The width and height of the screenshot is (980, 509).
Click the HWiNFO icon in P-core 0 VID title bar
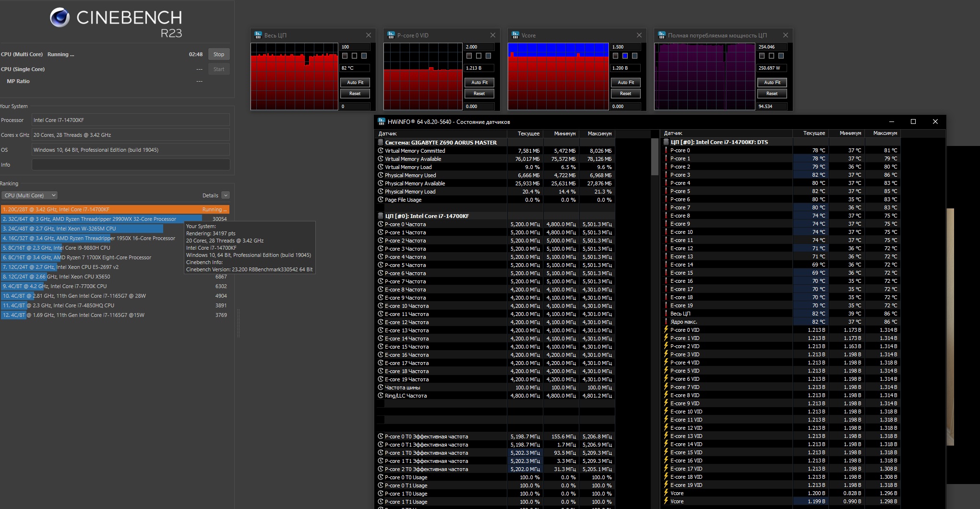coord(391,35)
